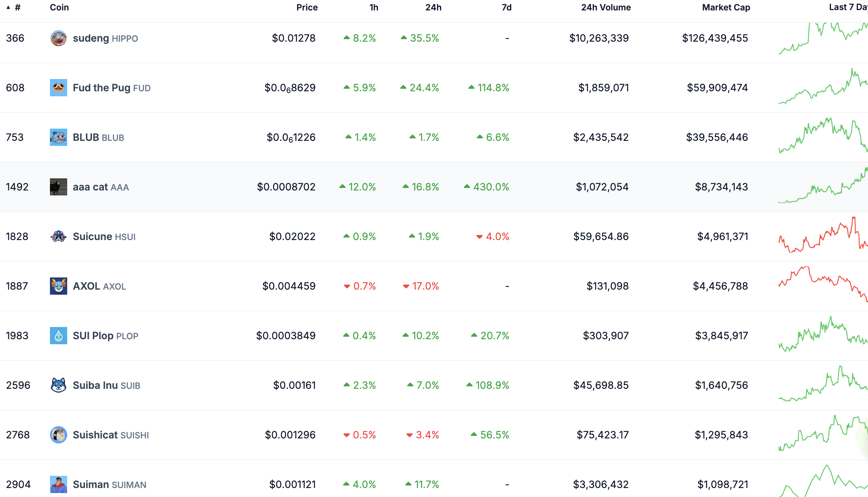This screenshot has width=868, height=497.
Task: Click the BLUB fish coin icon
Action: (x=58, y=137)
